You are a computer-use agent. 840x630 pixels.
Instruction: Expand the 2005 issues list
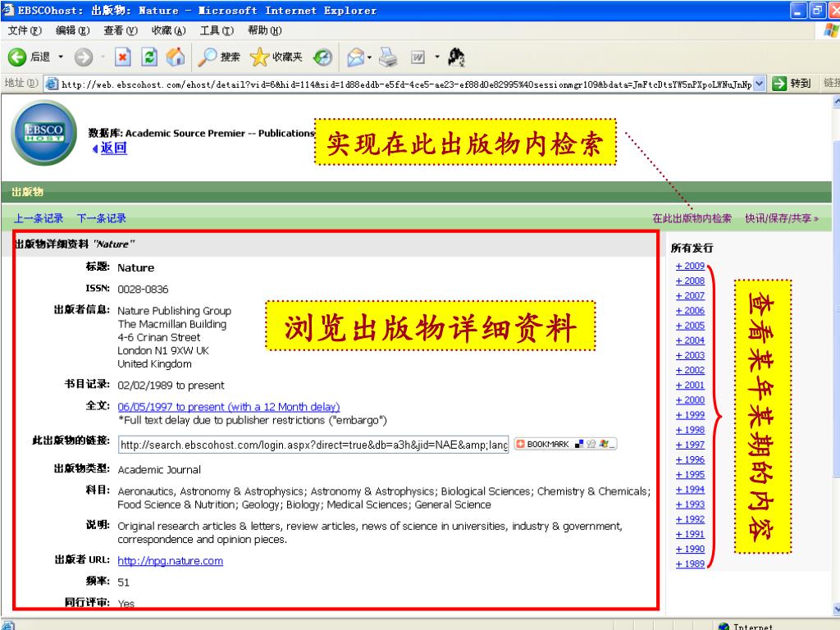coord(690,326)
